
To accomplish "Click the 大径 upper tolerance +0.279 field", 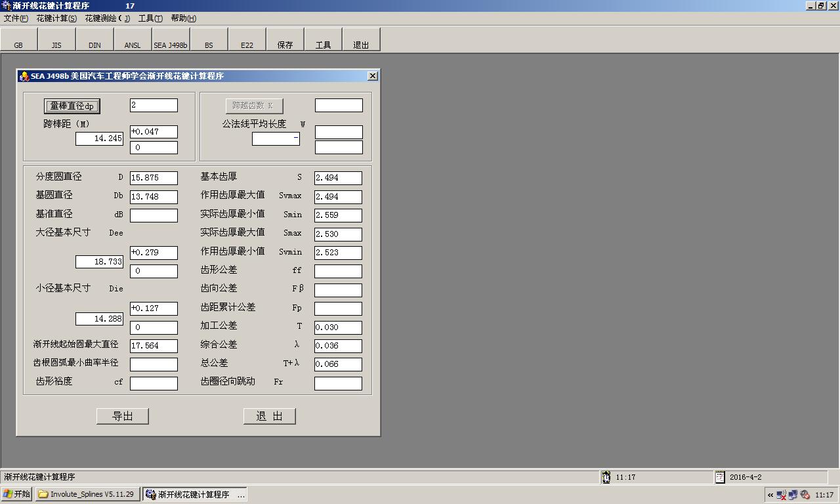I will click(x=154, y=253).
